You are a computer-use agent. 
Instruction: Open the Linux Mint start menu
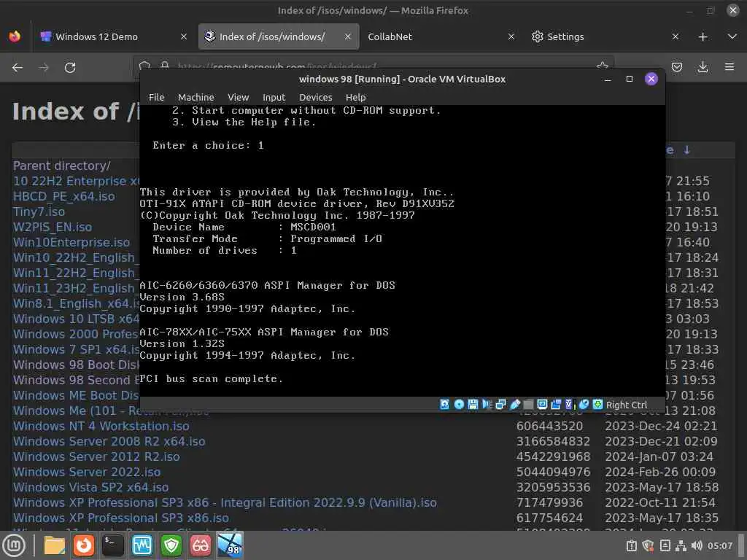point(15,545)
